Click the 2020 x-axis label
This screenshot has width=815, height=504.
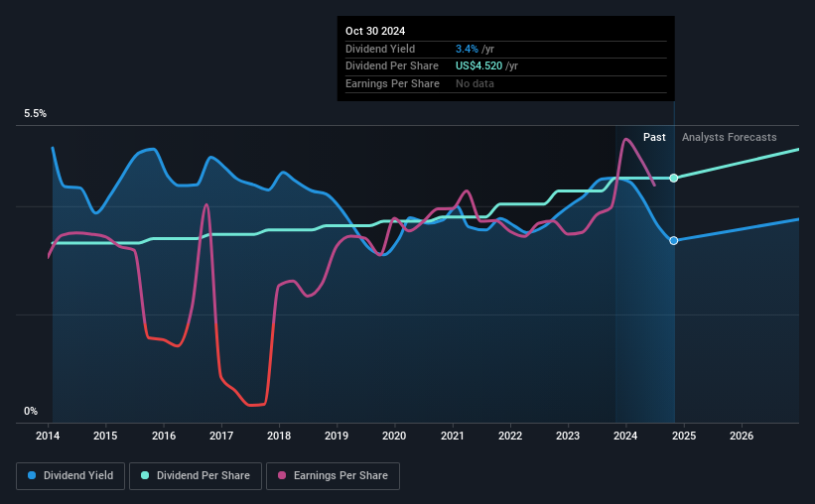click(x=394, y=436)
